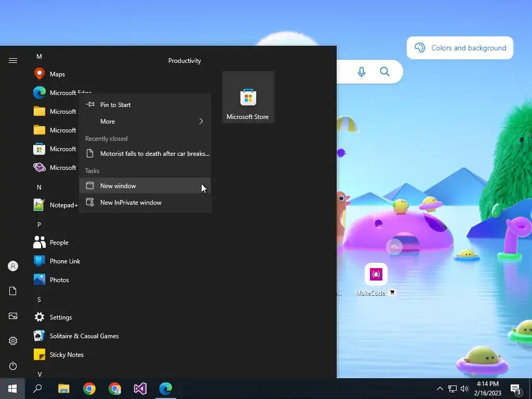Click the search magnifier in Edge page
Viewport: 532px width, 399px height.
click(x=384, y=72)
